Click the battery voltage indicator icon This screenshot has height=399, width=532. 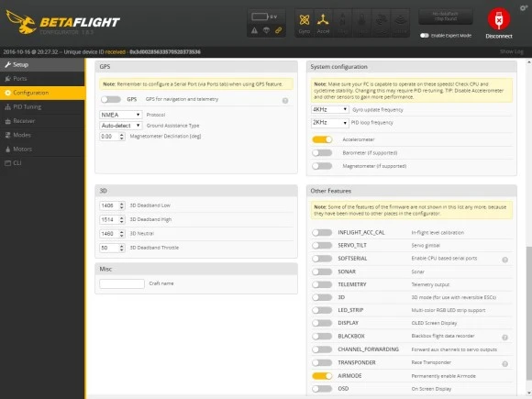point(260,17)
